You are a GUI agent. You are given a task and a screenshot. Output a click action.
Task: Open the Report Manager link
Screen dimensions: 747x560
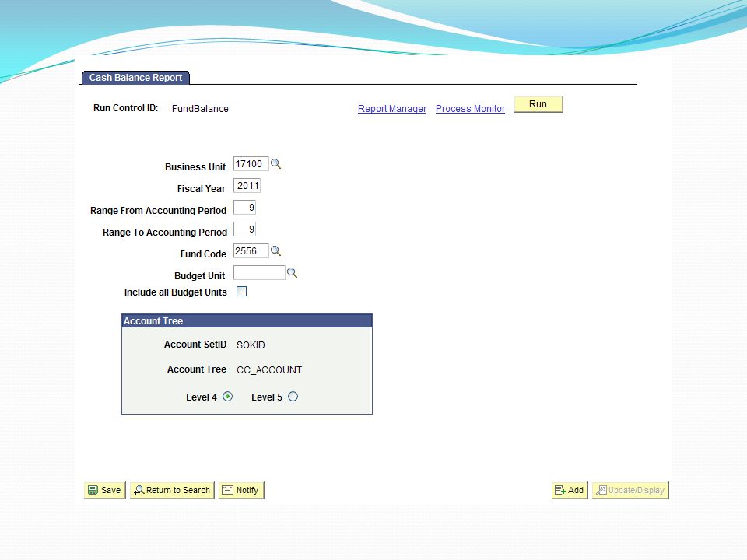[392, 109]
